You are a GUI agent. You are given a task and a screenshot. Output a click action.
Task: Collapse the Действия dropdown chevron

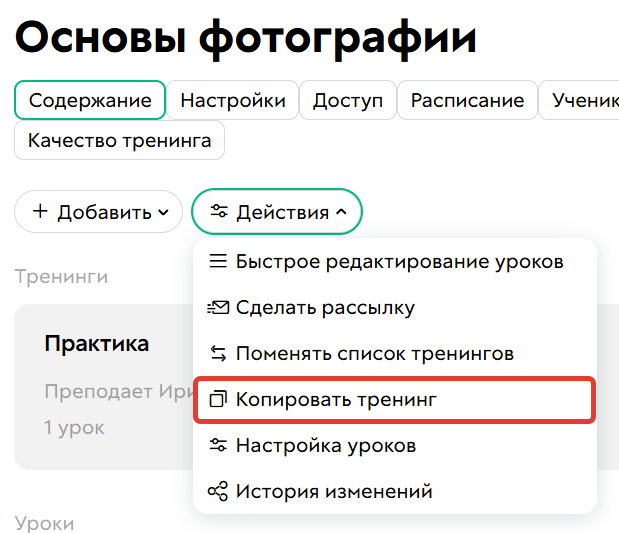pyautogui.click(x=341, y=213)
